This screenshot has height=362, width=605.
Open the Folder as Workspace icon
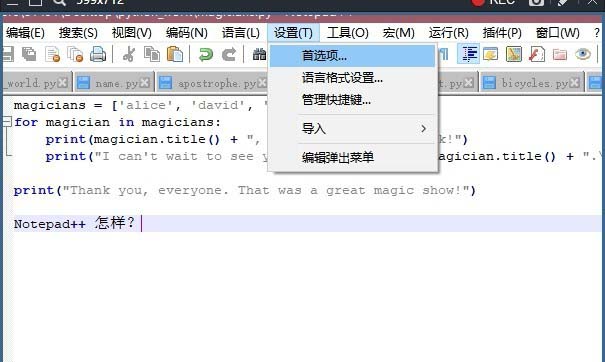pos(559,54)
